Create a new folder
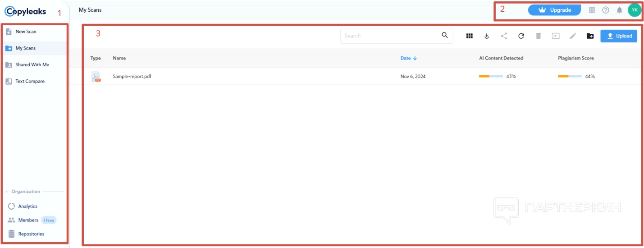The height and width of the screenshot is (248, 644). pos(590,36)
